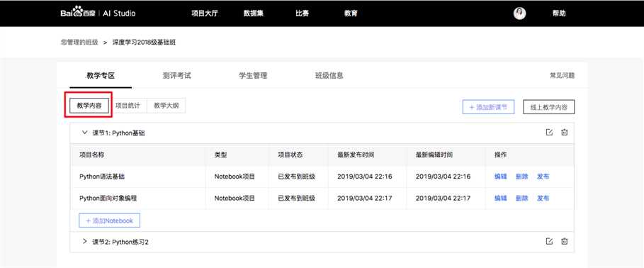Select 教学大纲 sub-tab
The height and width of the screenshot is (268, 644).
[166, 106]
